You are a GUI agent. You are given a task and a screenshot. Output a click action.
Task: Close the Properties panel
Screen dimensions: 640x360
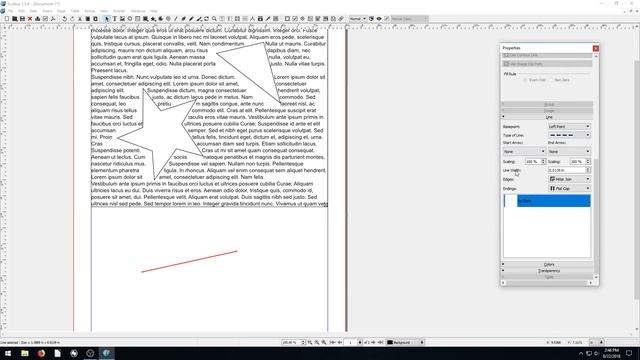click(596, 48)
